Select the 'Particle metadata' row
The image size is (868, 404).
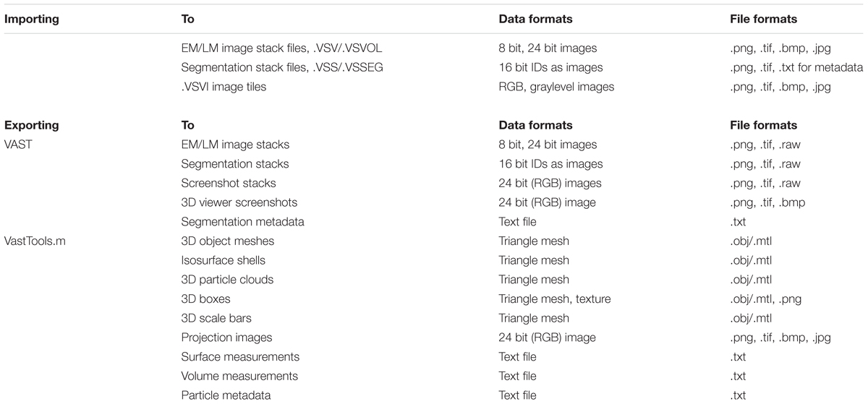(x=434, y=395)
